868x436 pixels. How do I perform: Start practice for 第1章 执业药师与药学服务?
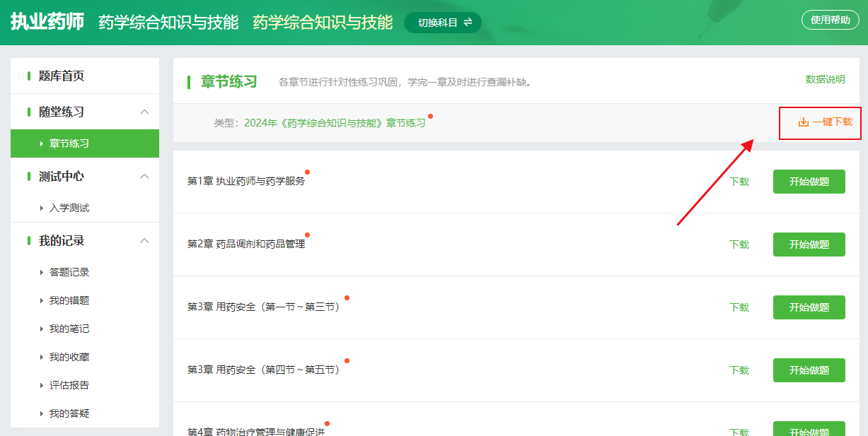pyautogui.click(x=809, y=182)
